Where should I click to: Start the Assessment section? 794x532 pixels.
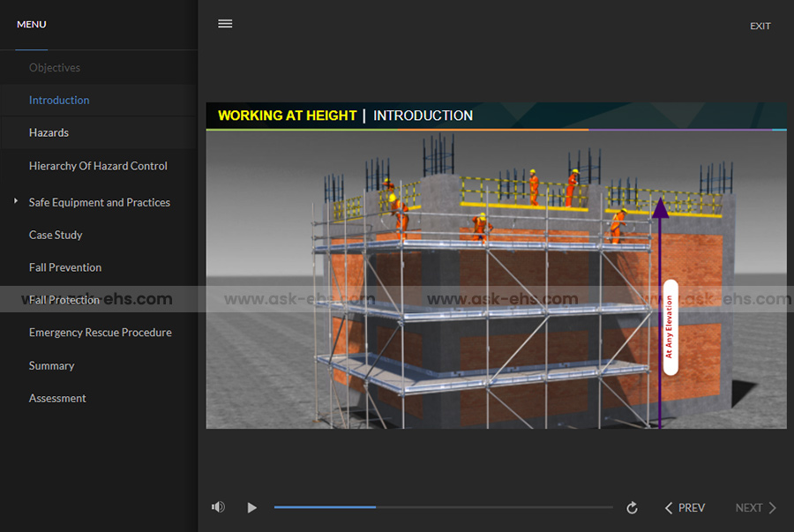pos(57,399)
